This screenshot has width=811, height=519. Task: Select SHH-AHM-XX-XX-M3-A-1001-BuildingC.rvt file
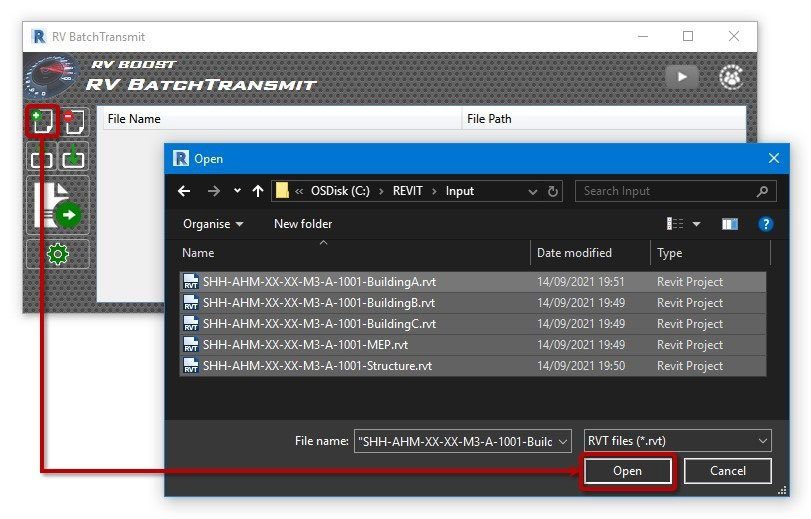click(x=473, y=324)
